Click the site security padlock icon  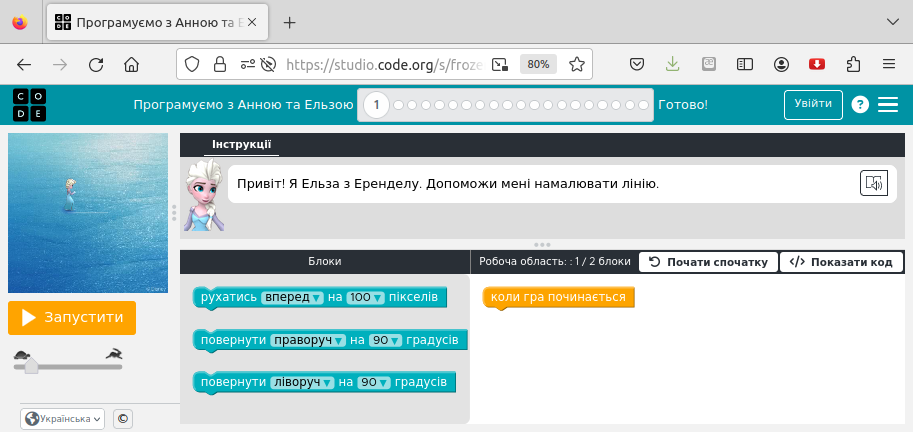[220, 64]
